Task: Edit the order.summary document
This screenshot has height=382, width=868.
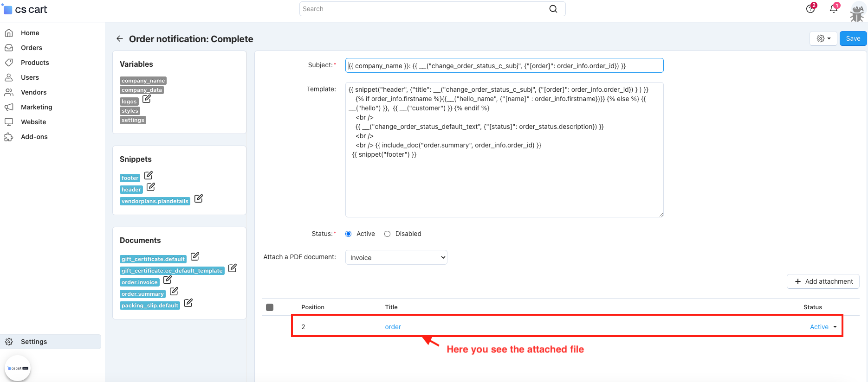Action: click(x=174, y=291)
